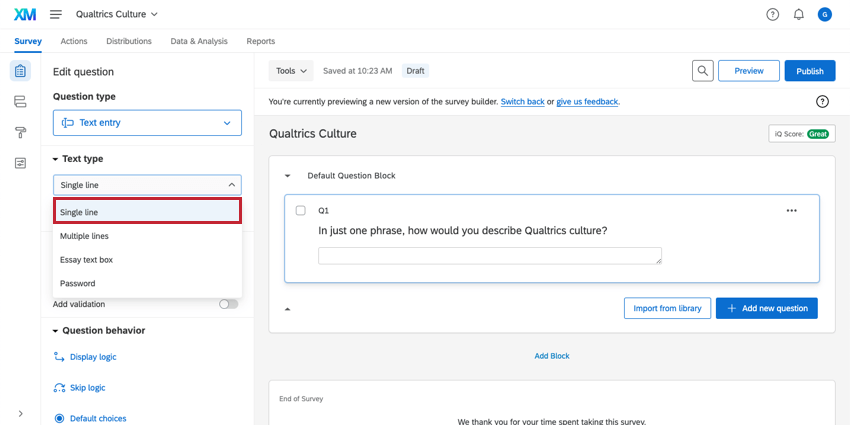
Task: Check the Q1 question checkbox
Action: pyautogui.click(x=300, y=210)
